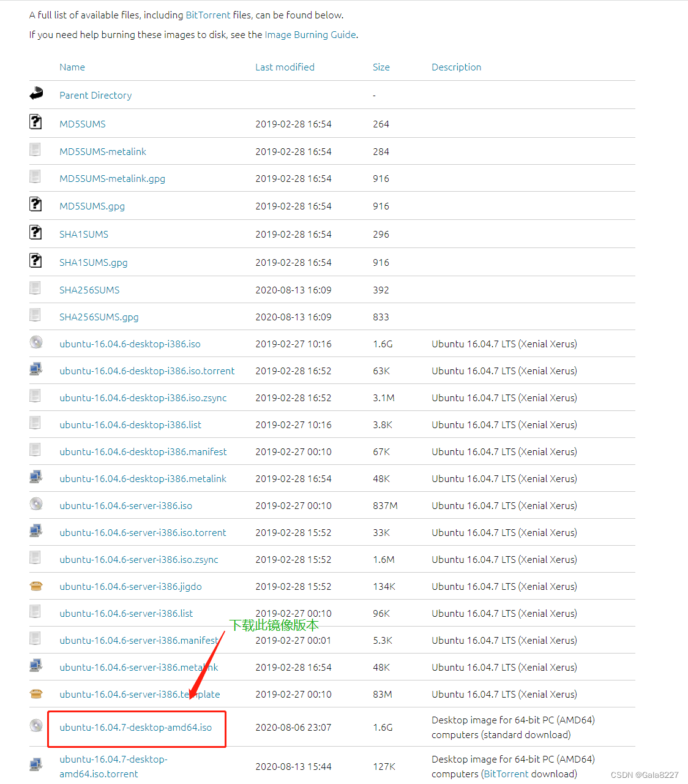Select the 127K size value
688x784 pixels.
click(384, 766)
